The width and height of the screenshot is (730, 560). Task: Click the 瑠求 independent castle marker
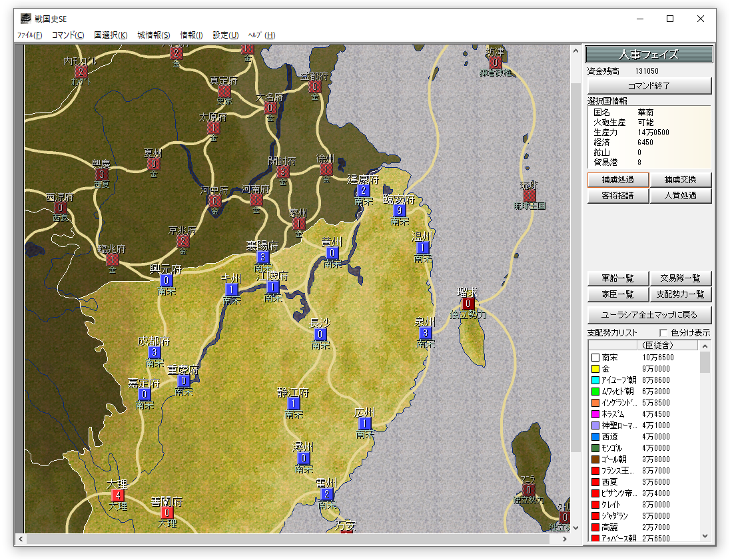[x=468, y=304]
